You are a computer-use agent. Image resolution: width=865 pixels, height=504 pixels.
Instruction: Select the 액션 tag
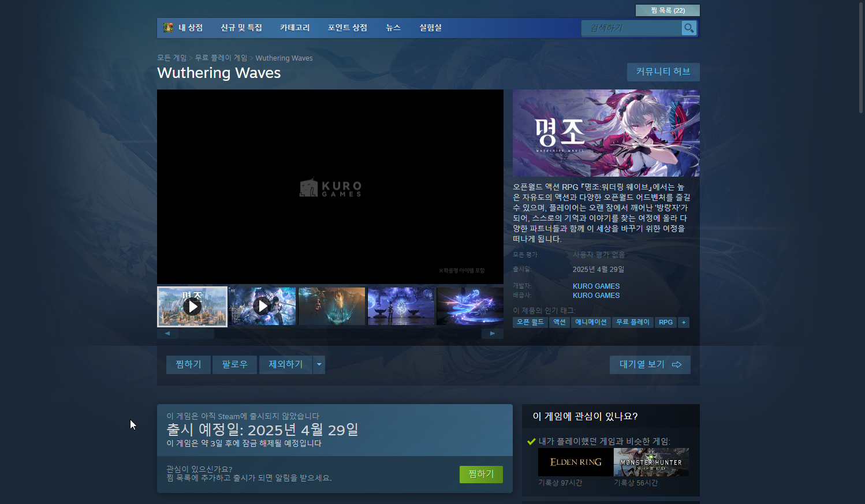click(x=560, y=322)
